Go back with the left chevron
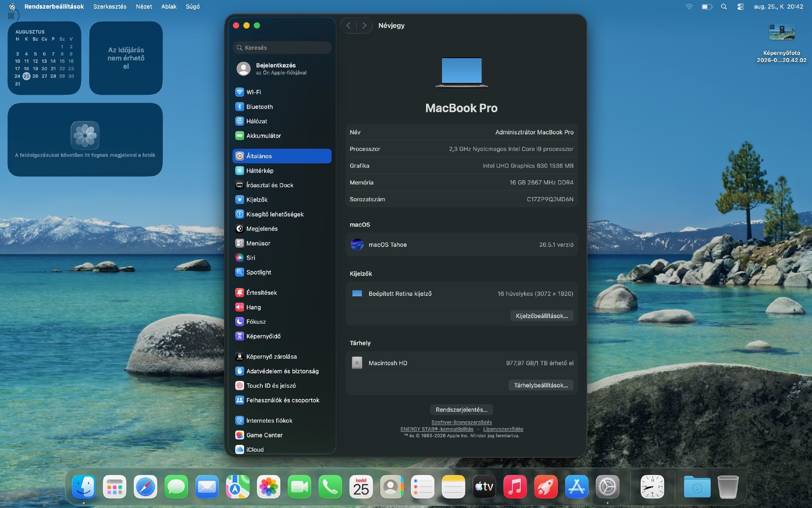The width and height of the screenshot is (812, 508). pyautogui.click(x=348, y=25)
